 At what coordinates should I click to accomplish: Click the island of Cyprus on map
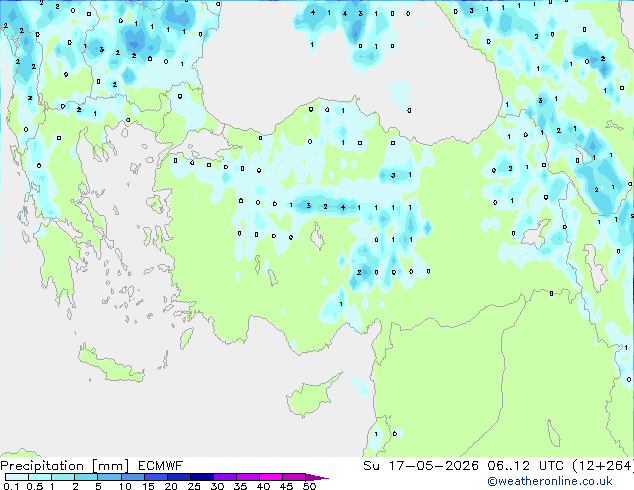coord(311,397)
